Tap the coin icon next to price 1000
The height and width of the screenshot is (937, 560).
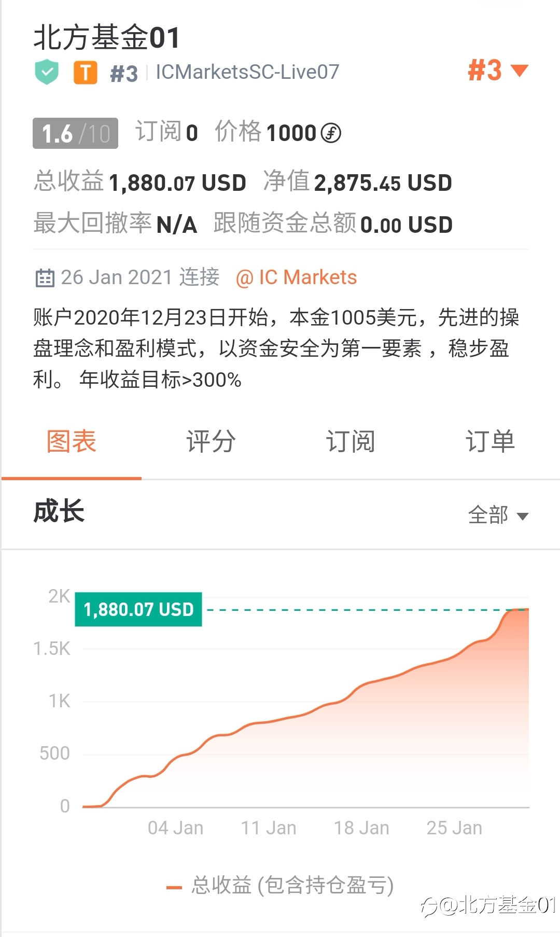click(331, 133)
